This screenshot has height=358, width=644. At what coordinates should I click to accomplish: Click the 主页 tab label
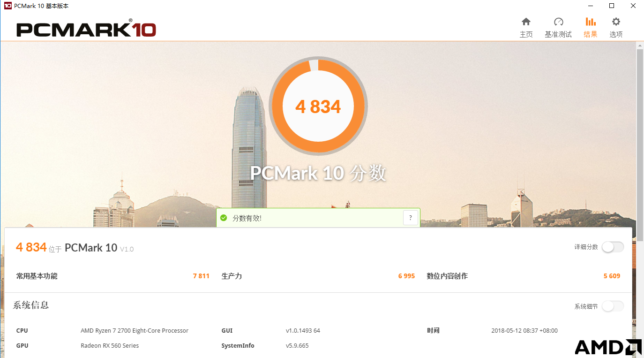[526, 34]
